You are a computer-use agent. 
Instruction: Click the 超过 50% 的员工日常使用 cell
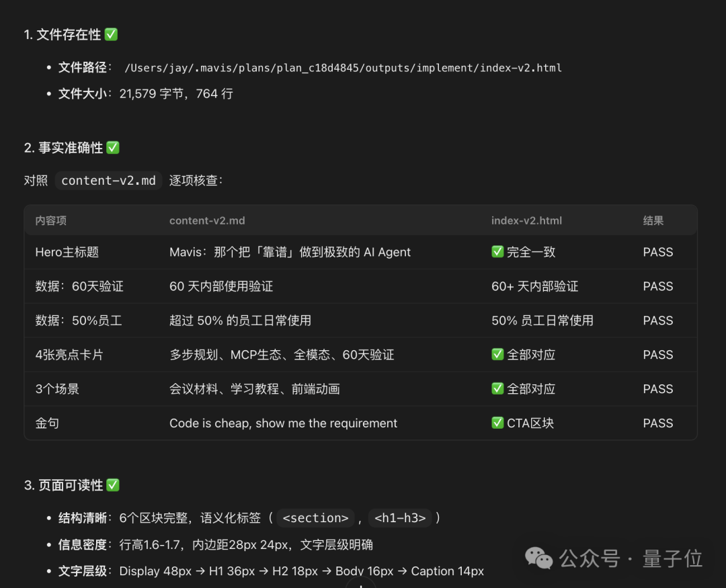pyautogui.click(x=240, y=321)
